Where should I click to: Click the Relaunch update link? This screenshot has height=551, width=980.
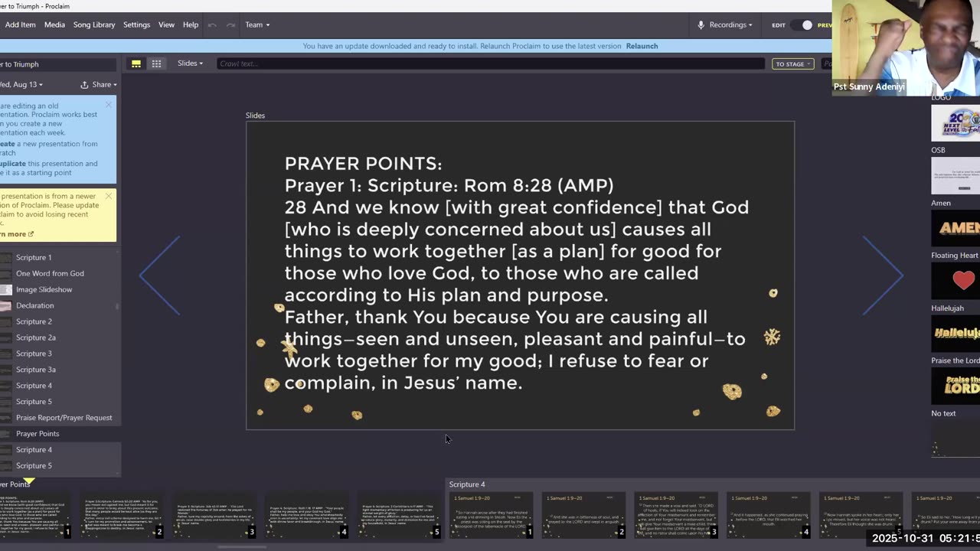[642, 46]
